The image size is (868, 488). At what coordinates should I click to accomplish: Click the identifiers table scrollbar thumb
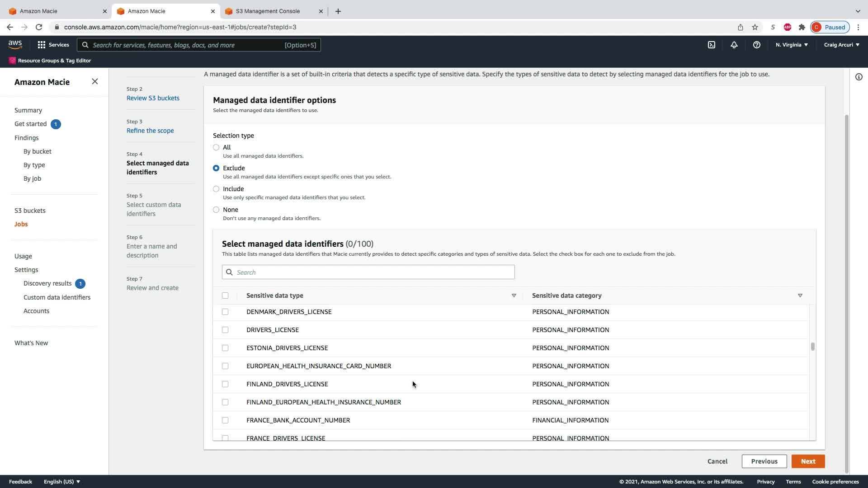coord(812,347)
